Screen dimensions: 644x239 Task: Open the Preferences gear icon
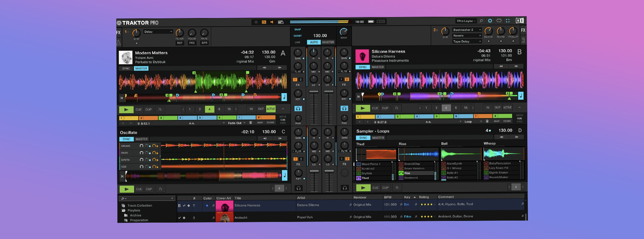[490, 21]
